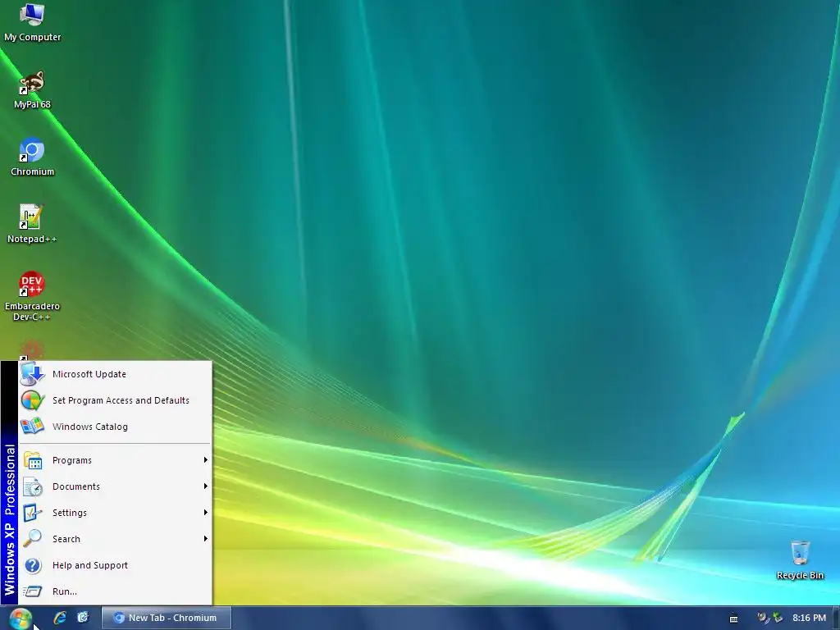Image resolution: width=840 pixels, height=630 pixels.
Task: Click the 8:16 PM clock
Action: (x=809, y=618)
